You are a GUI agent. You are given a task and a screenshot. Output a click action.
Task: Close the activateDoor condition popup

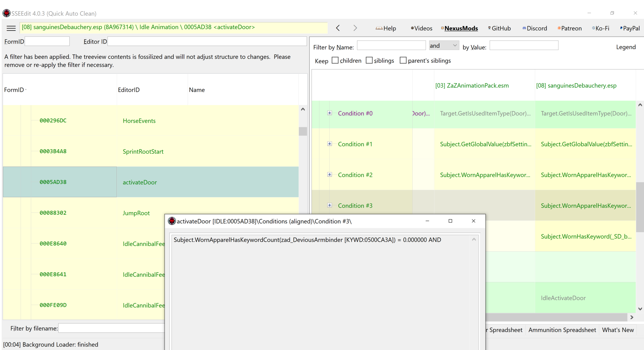[473, 221]
